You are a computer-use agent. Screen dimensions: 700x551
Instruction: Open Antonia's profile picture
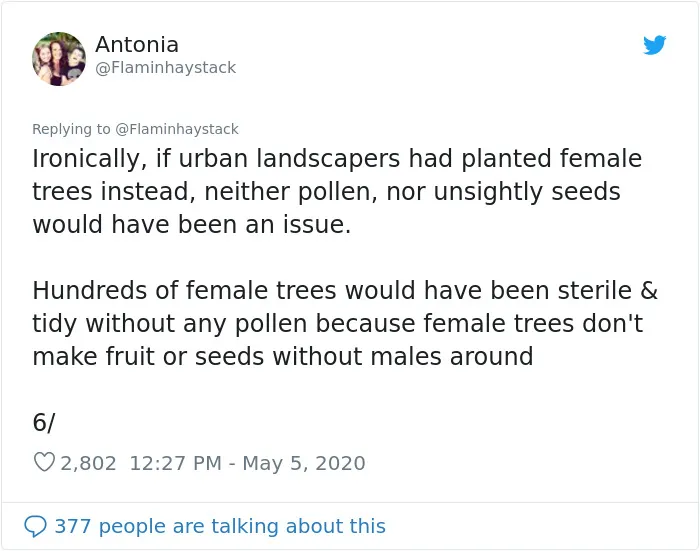(59, 58)
